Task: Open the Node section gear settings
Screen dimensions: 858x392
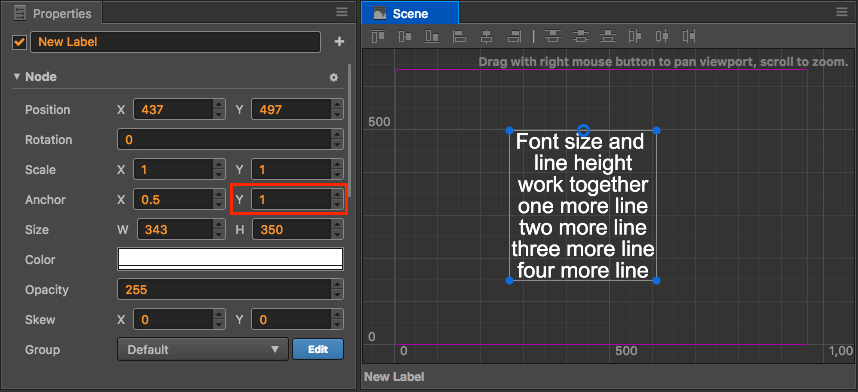Action: tap(334, 78)
